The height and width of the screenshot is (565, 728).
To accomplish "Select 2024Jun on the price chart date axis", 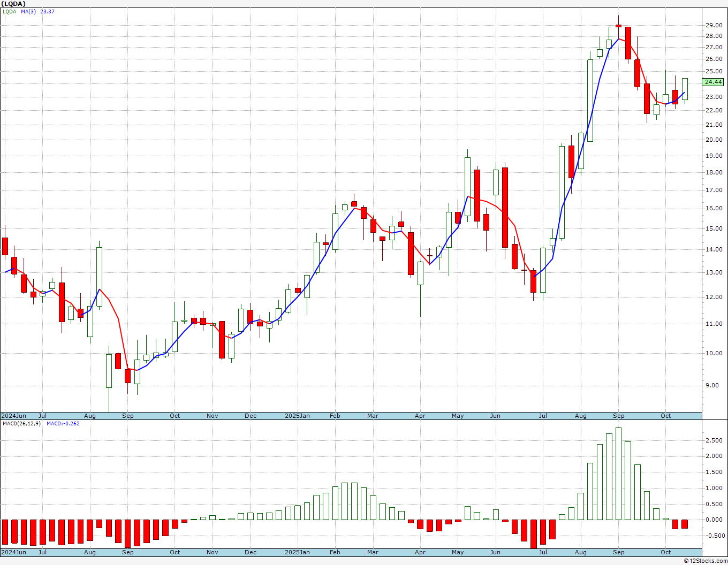I will pyautogui.click(x=13, y=416).
